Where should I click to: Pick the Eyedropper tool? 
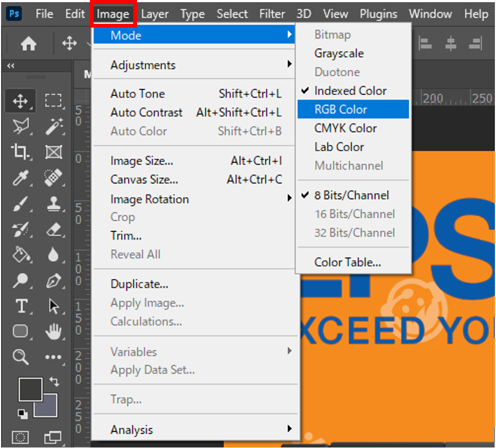(21, 177)
